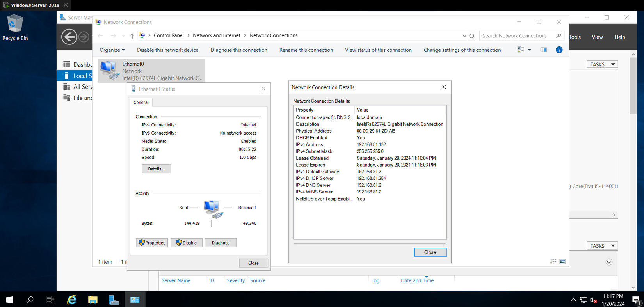The height and width of the screenshot is (307, 644).
Task: Select the General tab in Ethernet0 Status
Action: point(141,103)
